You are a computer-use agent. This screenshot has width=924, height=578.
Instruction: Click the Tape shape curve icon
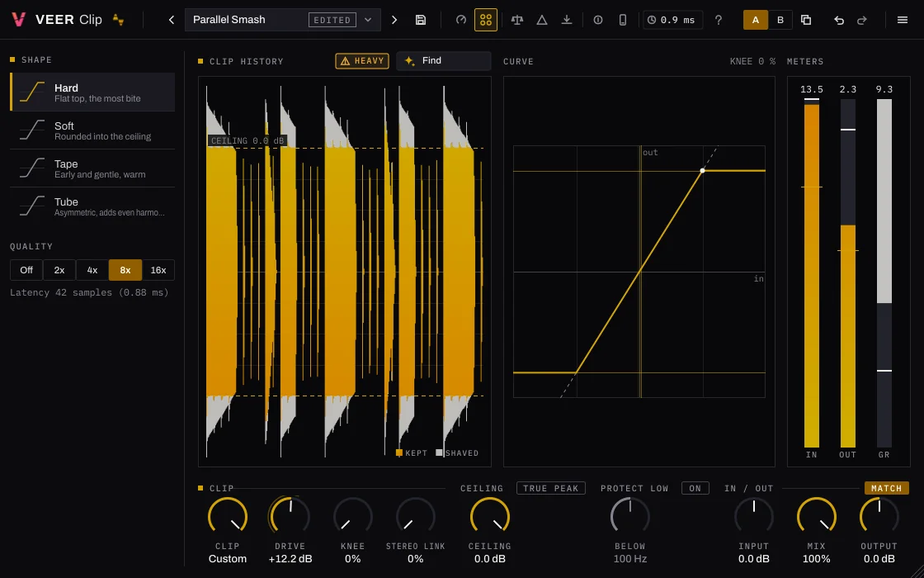click(x=32, y=168)
